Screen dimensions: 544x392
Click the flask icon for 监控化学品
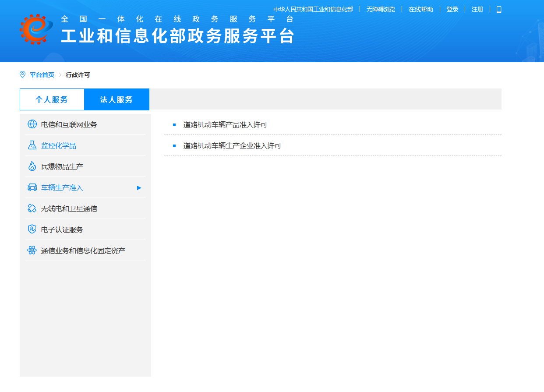[32, 145]
